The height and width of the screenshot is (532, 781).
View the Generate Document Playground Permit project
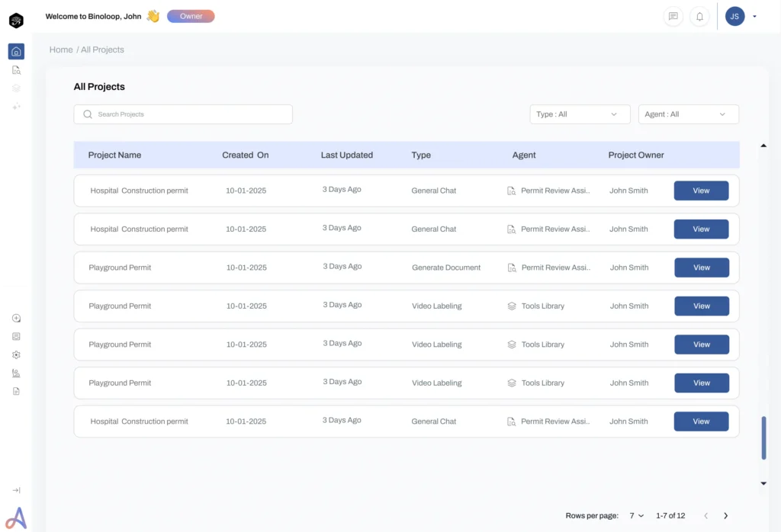[x=701, y=268]
